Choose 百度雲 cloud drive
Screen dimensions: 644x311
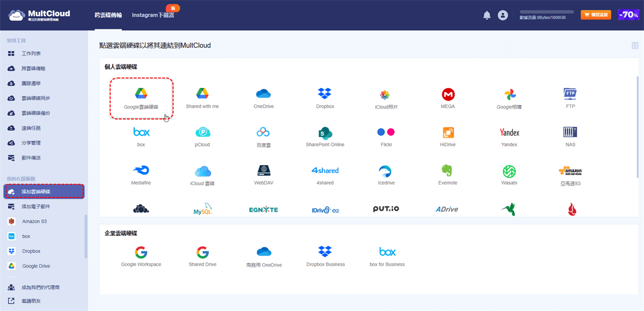pos(264,137)
